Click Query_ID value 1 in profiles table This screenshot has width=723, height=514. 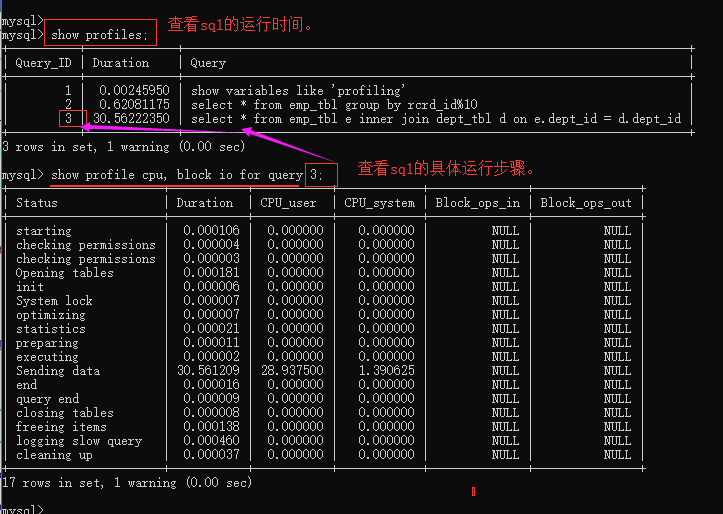pyautogui.click(x=68, y=90)
